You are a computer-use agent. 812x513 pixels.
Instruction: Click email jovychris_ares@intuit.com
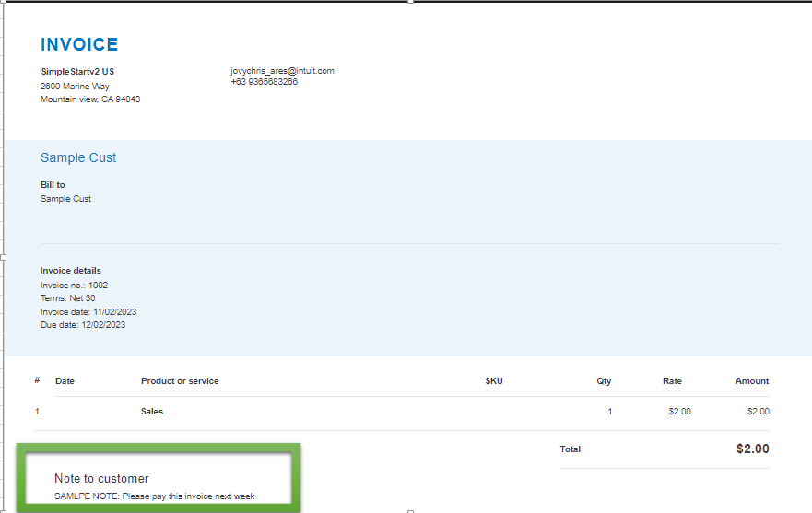pos(282,71)
